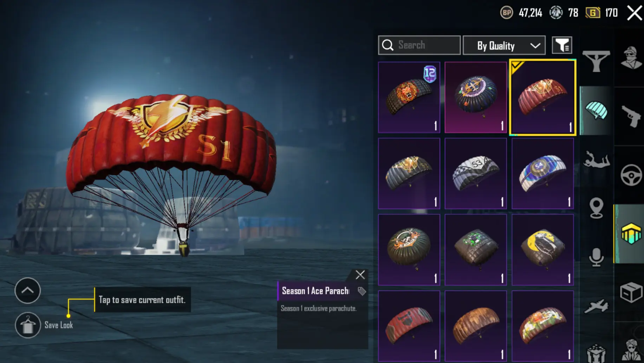
Task: Click the tag icon beside parachute name
Action: click(362, 291)
